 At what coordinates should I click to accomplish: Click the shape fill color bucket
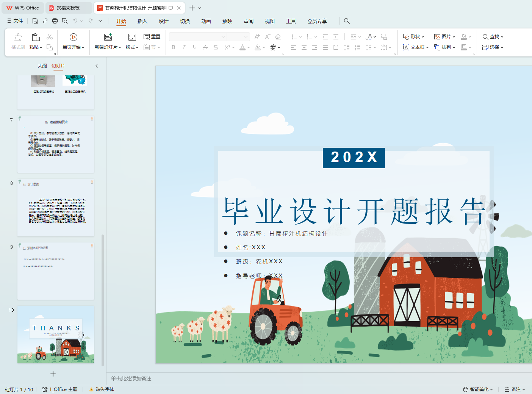click(464, 37)
